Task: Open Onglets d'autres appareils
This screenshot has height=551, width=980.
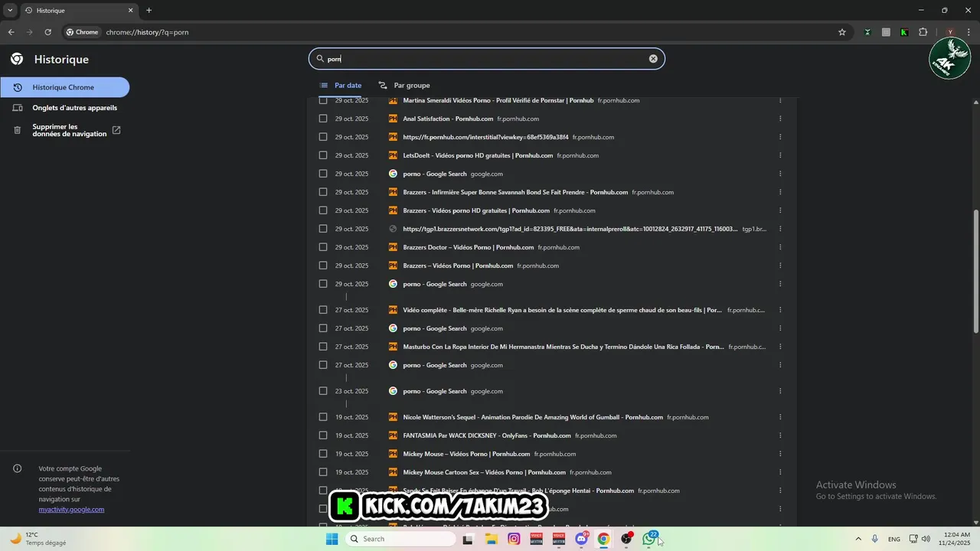Action: tap(64, 108)
